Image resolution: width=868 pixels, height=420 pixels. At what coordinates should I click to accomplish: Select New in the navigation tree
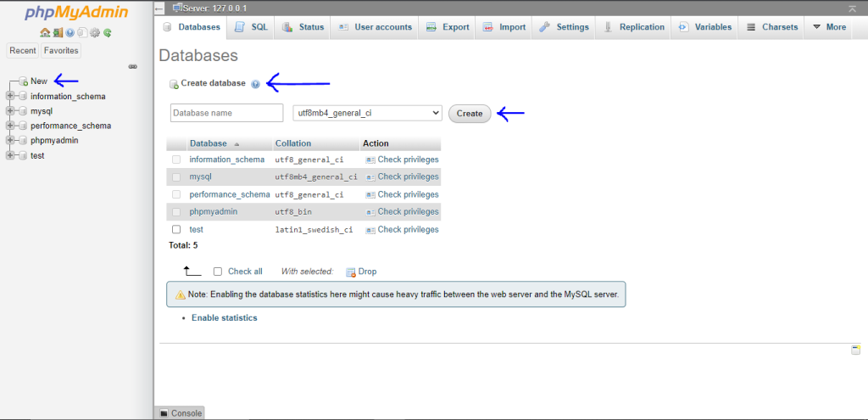click(39, 81)
